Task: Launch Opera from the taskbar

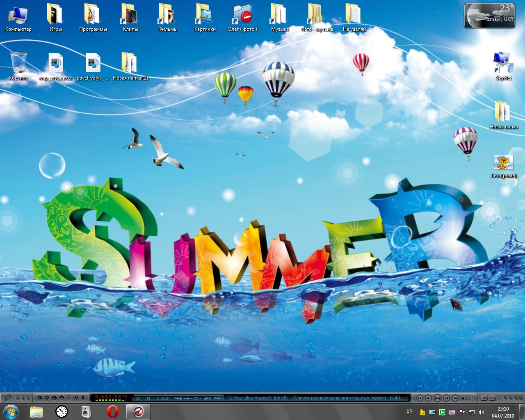Action: click(x=112, y=411)
